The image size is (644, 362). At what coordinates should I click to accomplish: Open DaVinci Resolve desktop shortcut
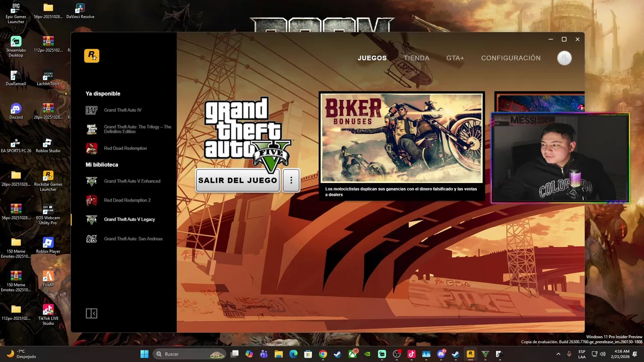80,11
